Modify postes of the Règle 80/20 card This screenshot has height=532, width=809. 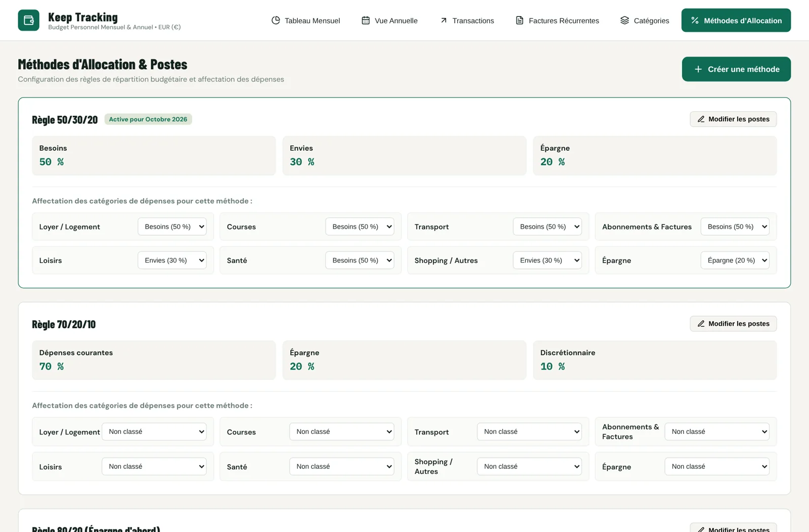tap(733, 527)
